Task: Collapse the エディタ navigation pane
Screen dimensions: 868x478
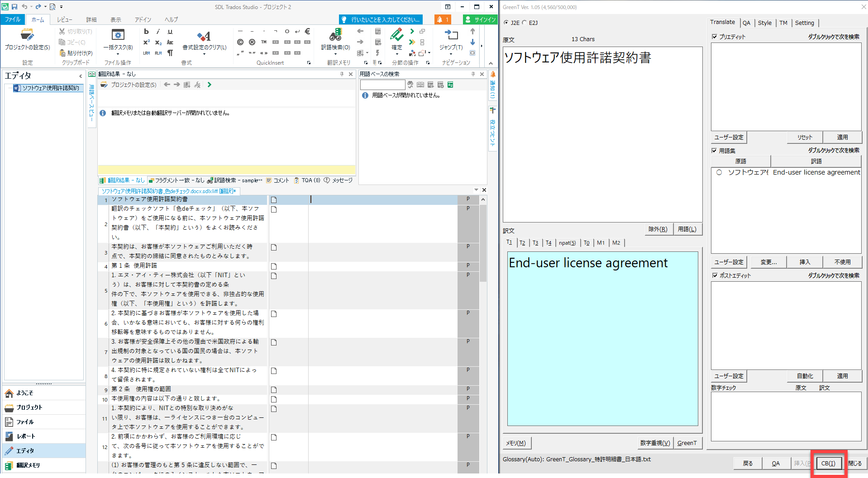Action: click(81, 76)
